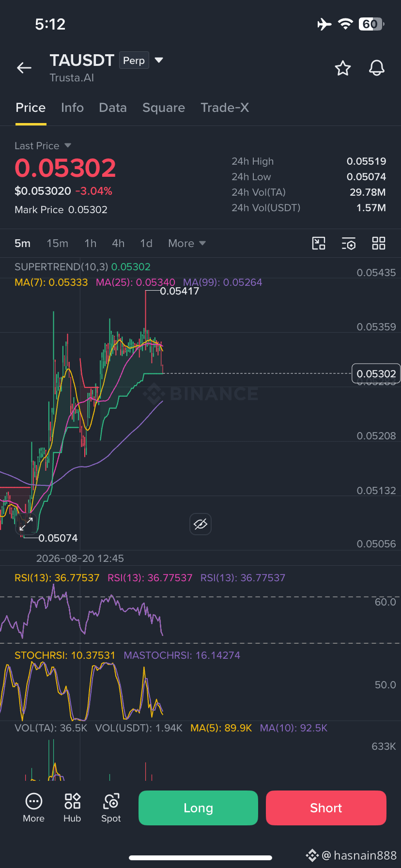Tap the current price tag 0.05302 on axis
The height and width of the screenshot is (868, 401).
tap(376, 373)
